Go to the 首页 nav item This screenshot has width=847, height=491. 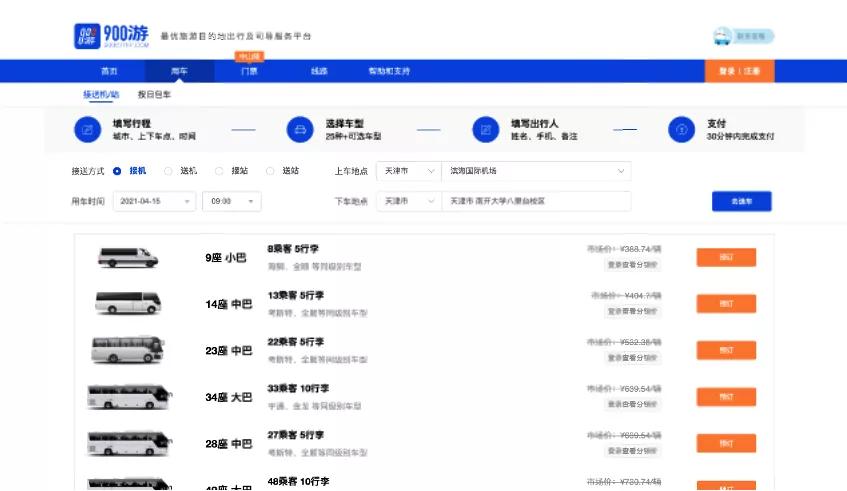pyautogui.click(x=109, y=71)
